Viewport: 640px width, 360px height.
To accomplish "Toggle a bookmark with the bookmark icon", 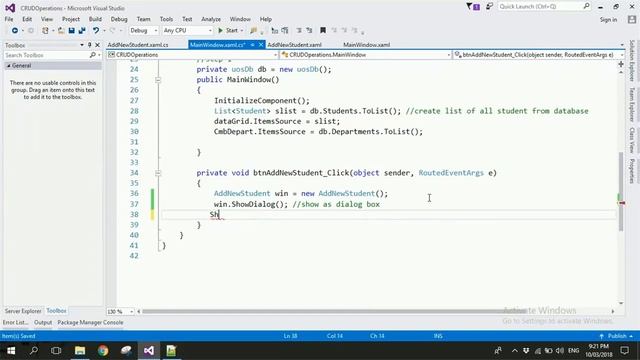I will pyautogui.click(x=323, y=31).
